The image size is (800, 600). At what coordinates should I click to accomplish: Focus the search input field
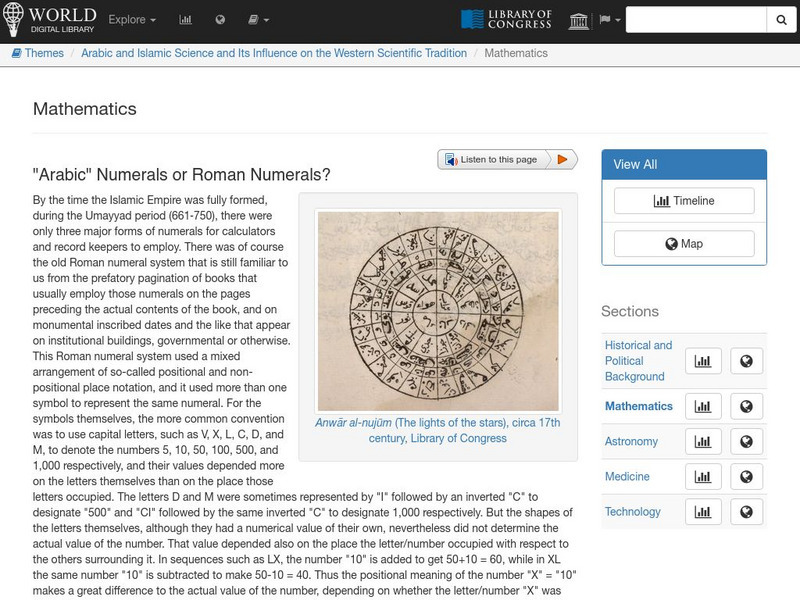[696, 19]
